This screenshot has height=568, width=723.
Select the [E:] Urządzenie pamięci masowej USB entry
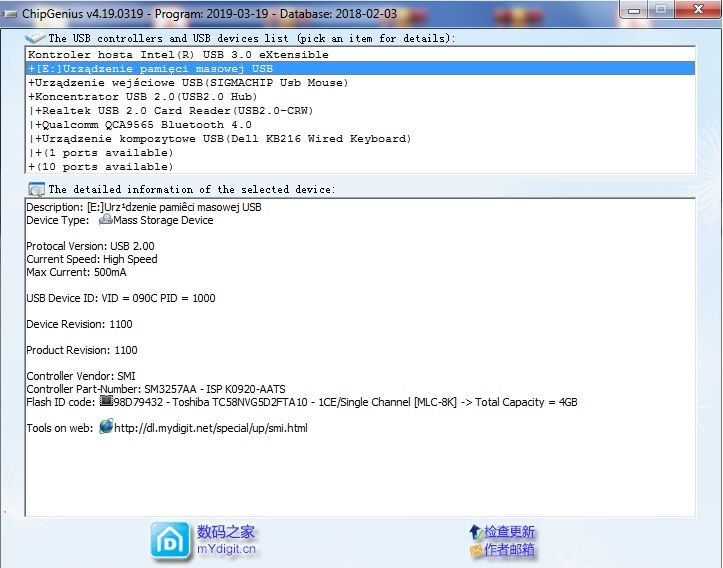click(x=360, y=69)
